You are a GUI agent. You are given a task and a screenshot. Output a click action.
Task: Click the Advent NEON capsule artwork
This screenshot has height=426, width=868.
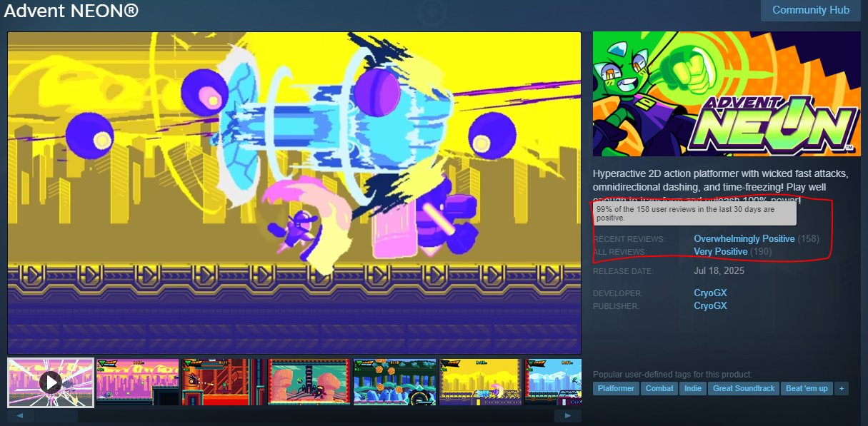coord(727,93)
